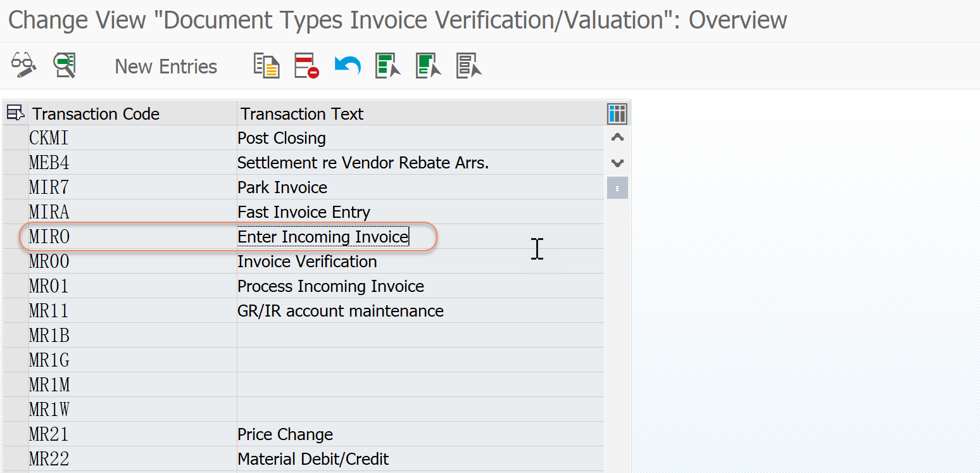Toggle Display/Change mode with the glasses icon

(x=23, y=65)
